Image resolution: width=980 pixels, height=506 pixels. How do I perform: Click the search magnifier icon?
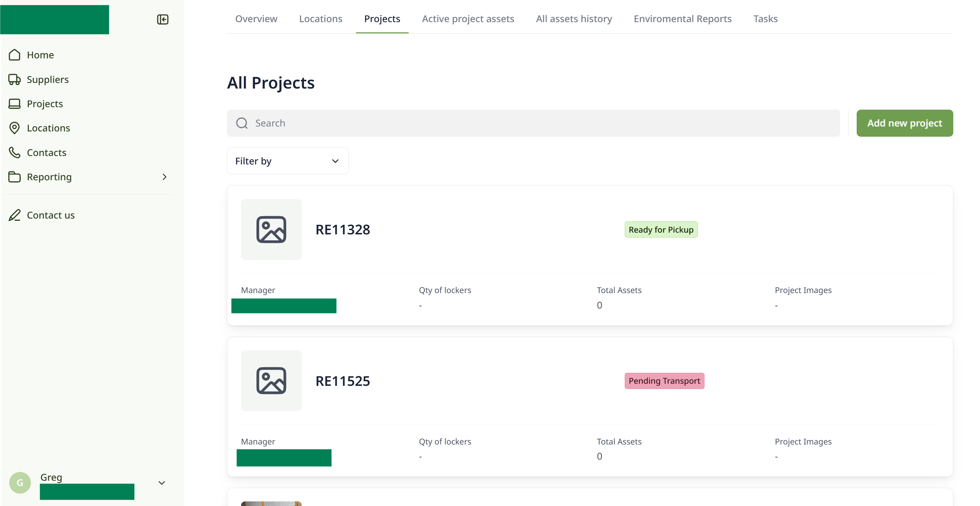(x=242, y=123)
